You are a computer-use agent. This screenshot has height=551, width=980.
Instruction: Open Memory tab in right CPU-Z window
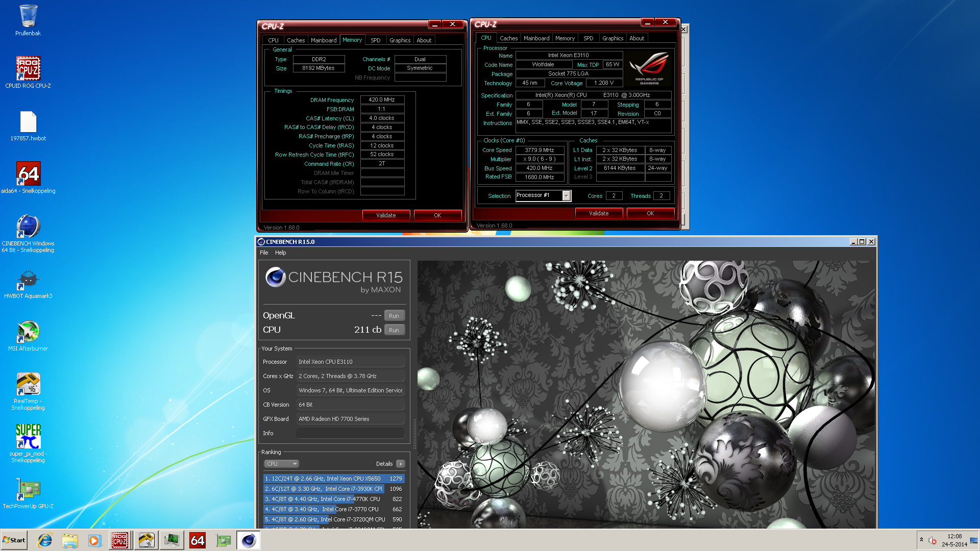point(565,38)
